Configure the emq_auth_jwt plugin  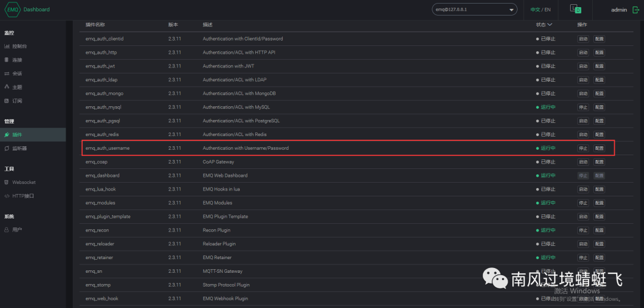click(x=599, y=66)
